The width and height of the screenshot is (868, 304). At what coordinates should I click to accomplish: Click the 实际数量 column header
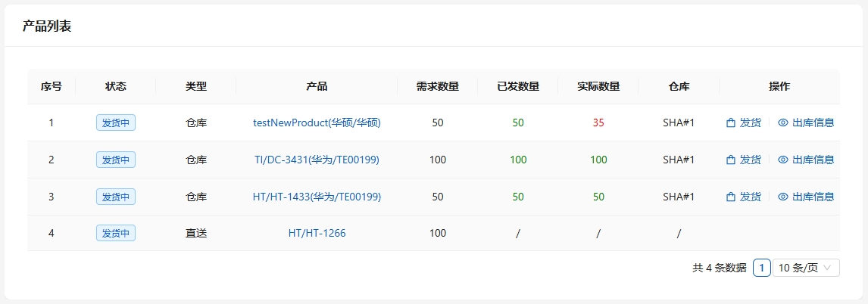[x=598, y=86]
